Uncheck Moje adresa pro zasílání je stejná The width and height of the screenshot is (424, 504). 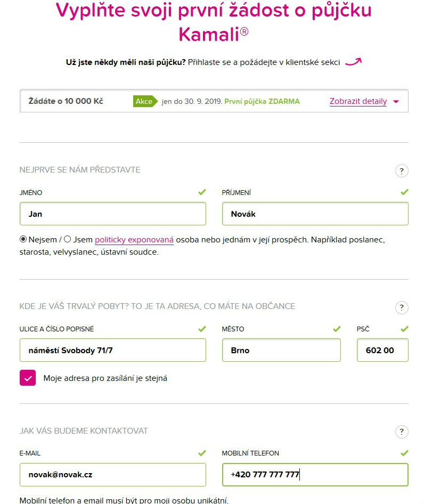pyautogui.click(x=28, y=378)
